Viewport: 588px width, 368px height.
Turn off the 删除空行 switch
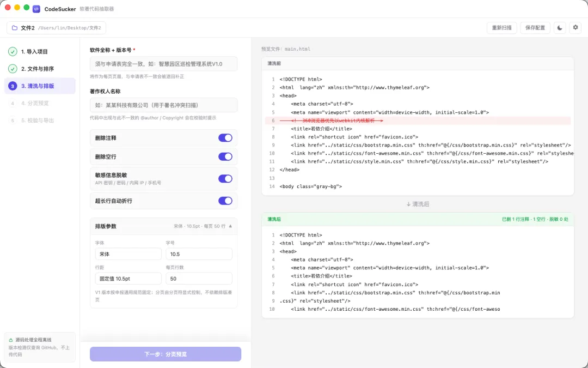point(225,156)
